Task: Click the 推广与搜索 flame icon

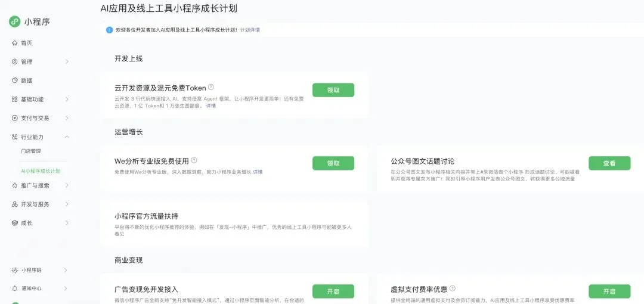Action: click(15, 185)
